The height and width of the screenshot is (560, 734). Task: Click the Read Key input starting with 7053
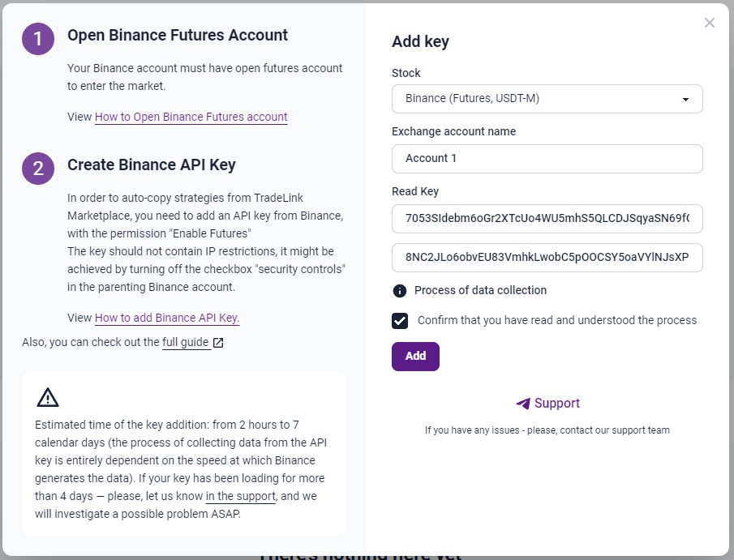547,219
